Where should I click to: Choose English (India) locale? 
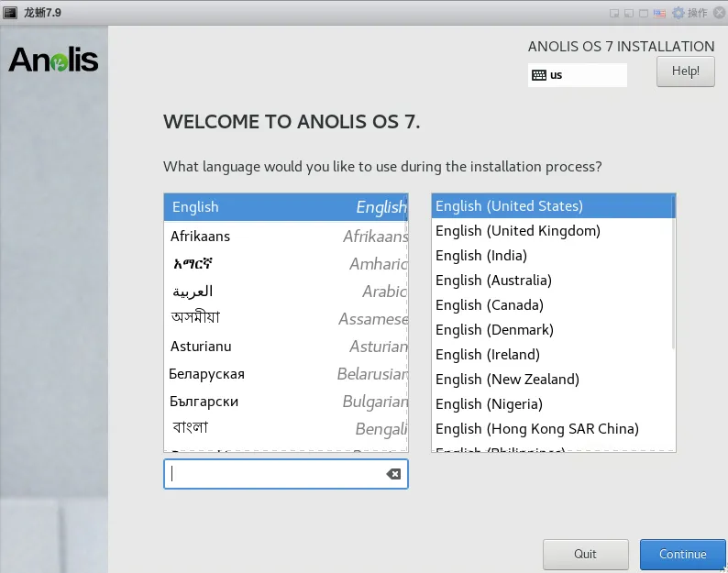point(552,256)
